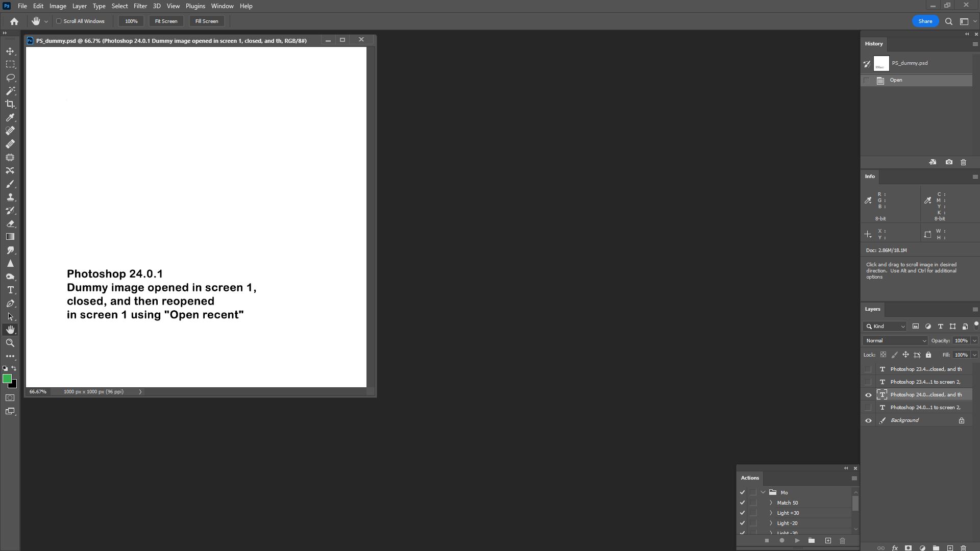Viewport: 980px width, 551px height.
Task: Open the layer filter Kind dropdown
Action: point(885,326)
